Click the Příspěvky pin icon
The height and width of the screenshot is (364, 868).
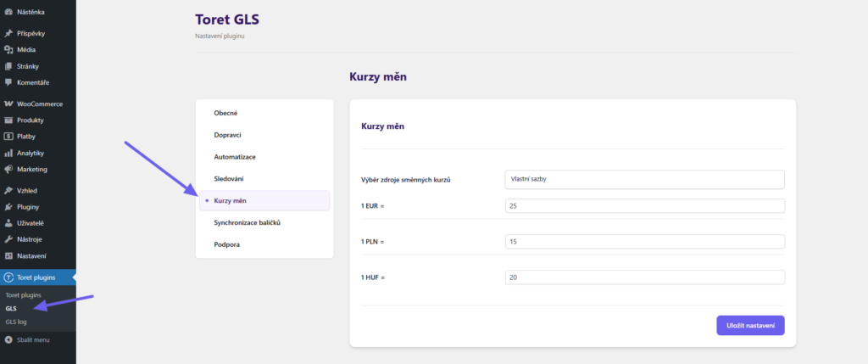[x=8, y=33]
